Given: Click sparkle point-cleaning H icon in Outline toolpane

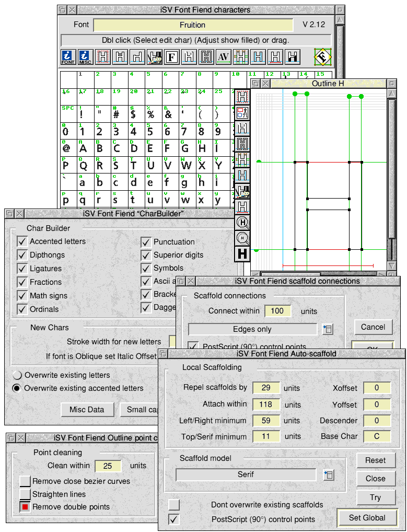Looking at the screenshot, I should tap(242, 128).
